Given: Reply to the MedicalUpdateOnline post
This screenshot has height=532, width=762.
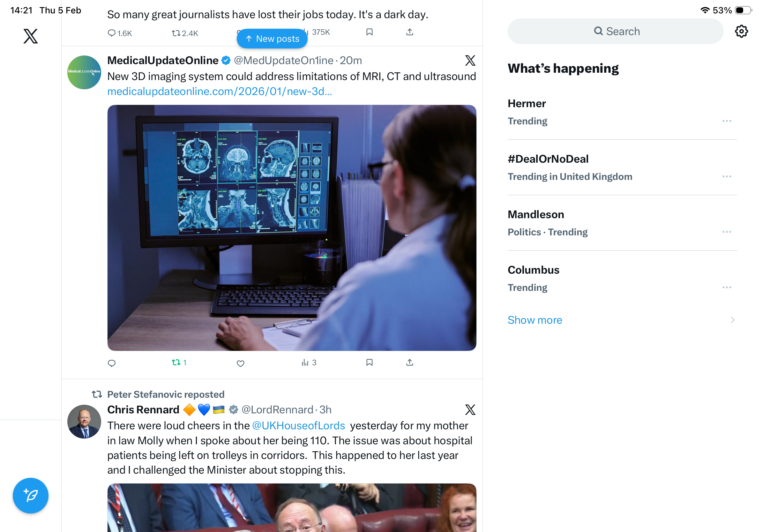Looking at the screenshot, I should click(x=112, y=363).
